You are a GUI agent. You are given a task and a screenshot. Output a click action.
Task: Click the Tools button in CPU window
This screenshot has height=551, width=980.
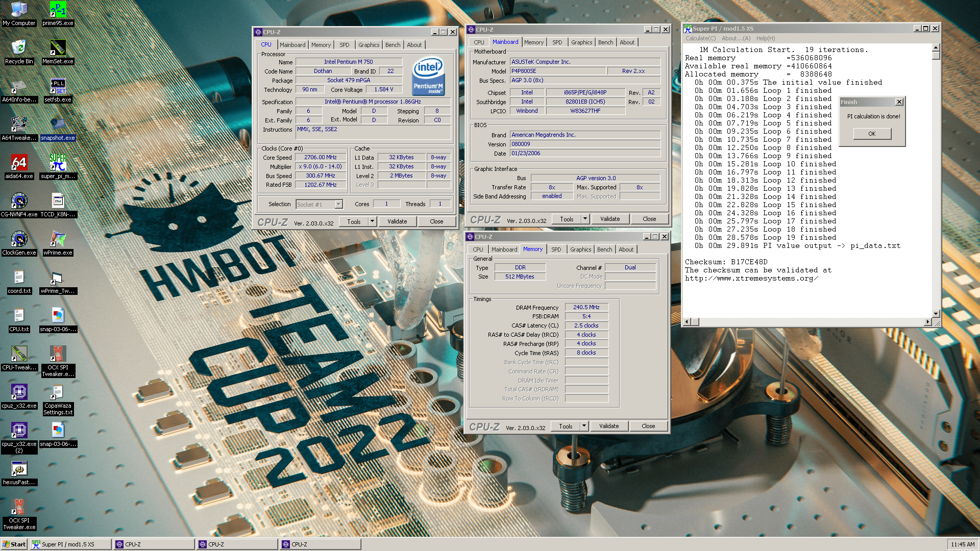[354, 221]
